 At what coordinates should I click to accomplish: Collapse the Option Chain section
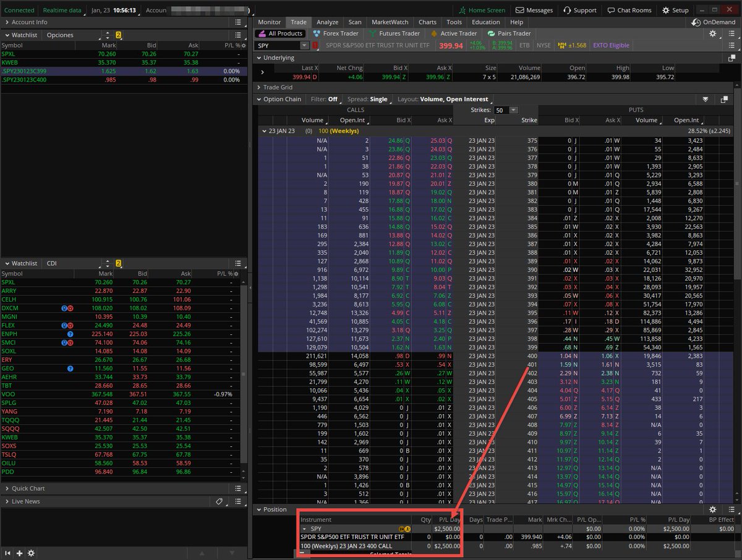click(259, 99)
